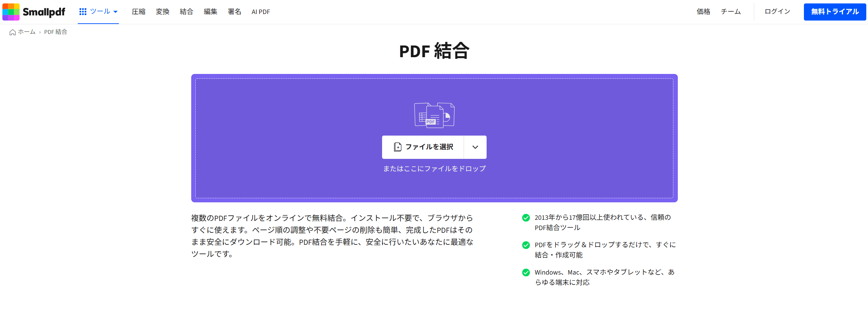Viewport: 868px width, 316px height.
Task: Click the checkmark beside the 2013年 trust claim
Action: coord(526,217)
